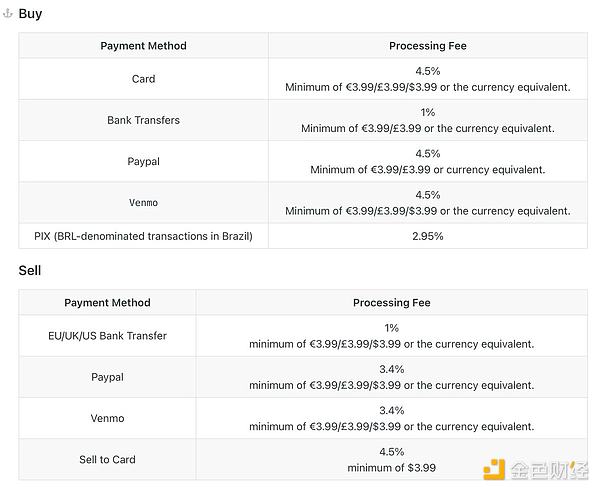Viewport: 600px width, 491px height.
Task: Click the Buy section heading
Action: [x=30, y=14]
